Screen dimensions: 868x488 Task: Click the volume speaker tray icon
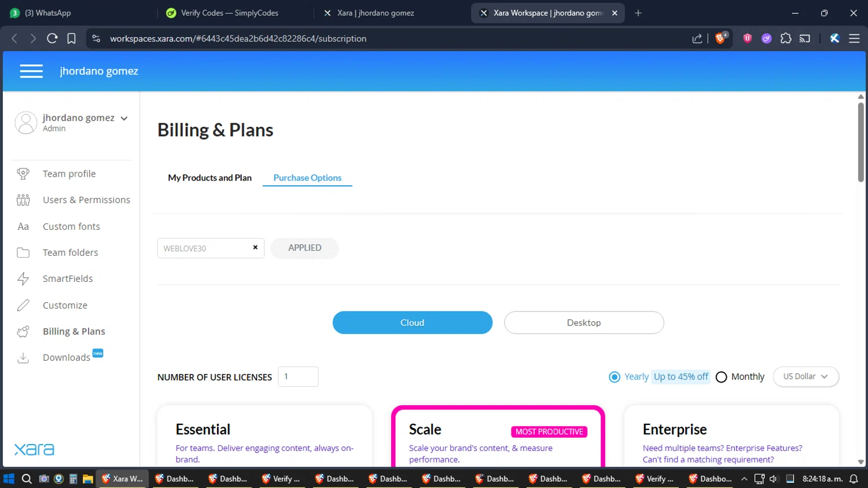click(x=774, y=479)
